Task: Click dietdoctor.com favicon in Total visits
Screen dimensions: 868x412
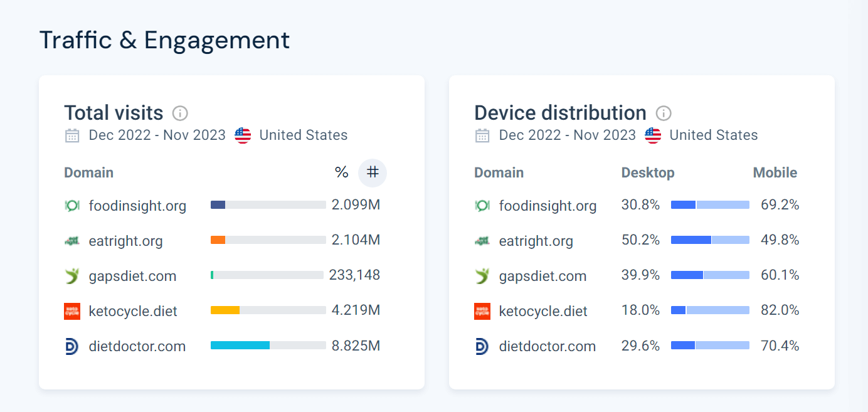Action: [72, 346]
